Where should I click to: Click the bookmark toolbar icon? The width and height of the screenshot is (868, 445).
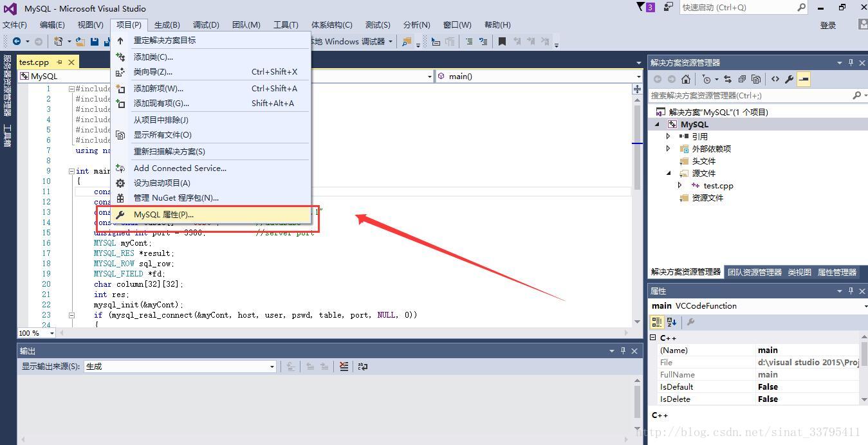click(x=502, y=41)
